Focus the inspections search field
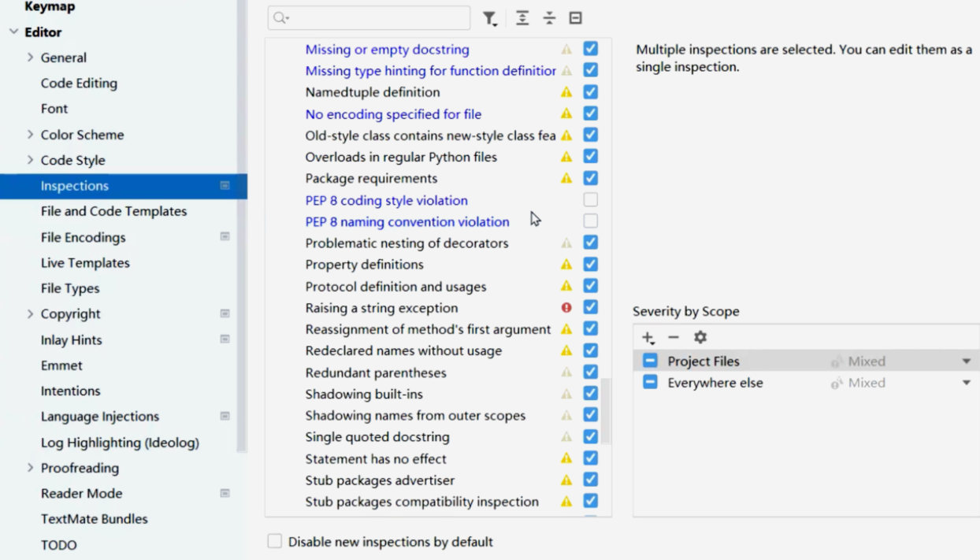 tap(369, 18)
